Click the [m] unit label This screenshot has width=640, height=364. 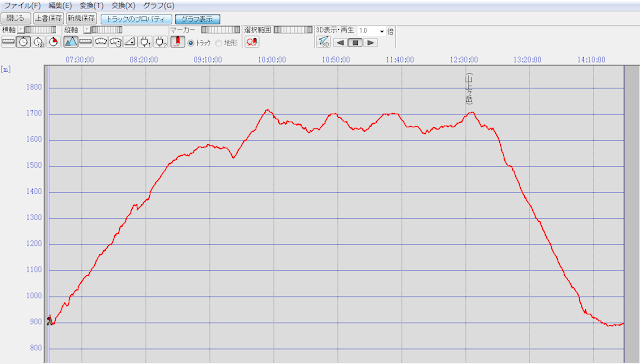coord(6,69)
